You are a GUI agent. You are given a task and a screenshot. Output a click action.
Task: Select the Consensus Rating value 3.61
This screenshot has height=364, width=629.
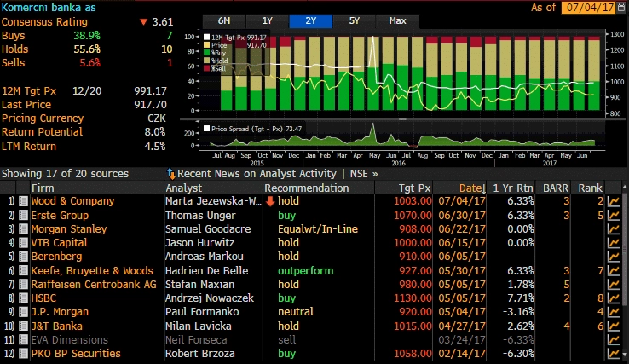[163, 21]
